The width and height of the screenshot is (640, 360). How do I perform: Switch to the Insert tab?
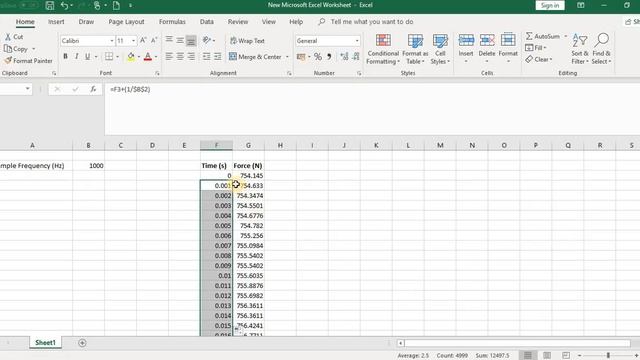[56, 22]
